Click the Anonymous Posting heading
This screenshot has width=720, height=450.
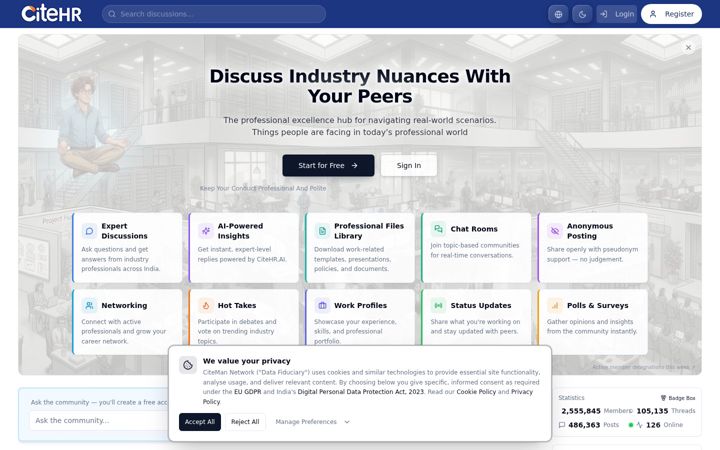click(x=590, y=231)
